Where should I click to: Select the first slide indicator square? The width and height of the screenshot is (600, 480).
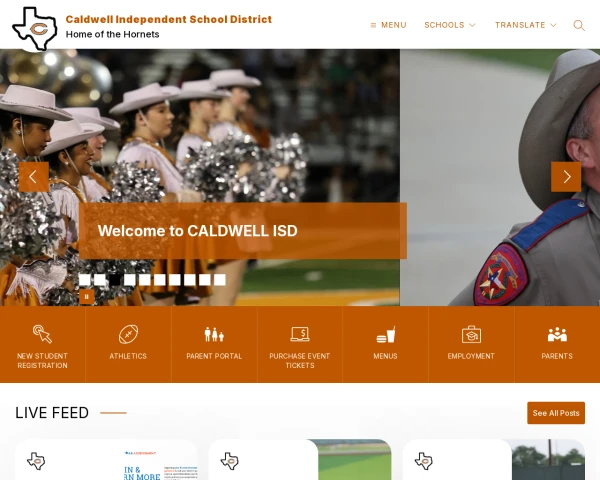tap(85, 280)
